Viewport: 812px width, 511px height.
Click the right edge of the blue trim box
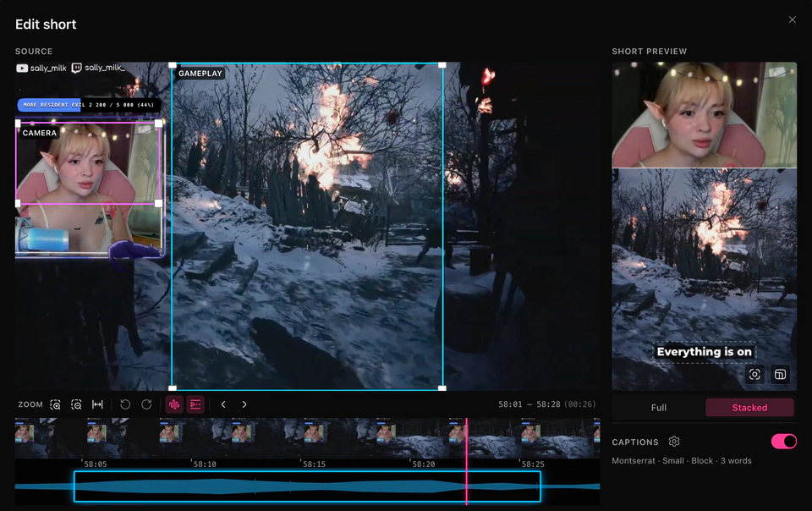click(540, 486)
